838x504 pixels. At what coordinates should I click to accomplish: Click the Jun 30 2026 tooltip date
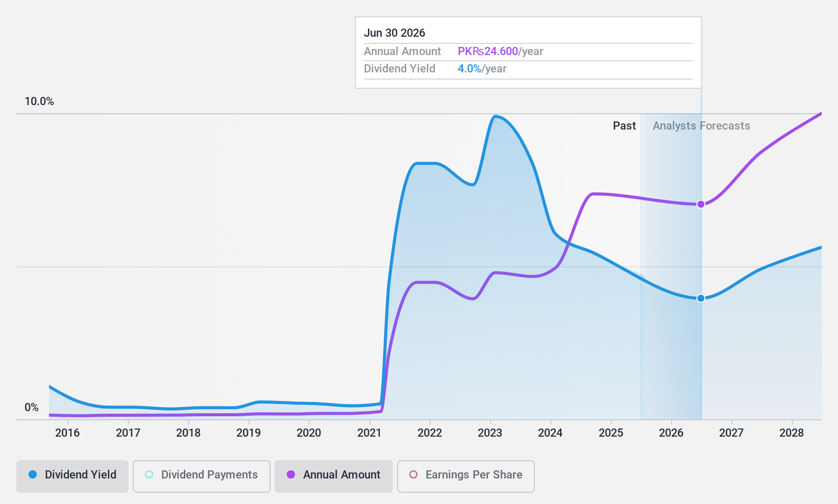click(395, 33)
